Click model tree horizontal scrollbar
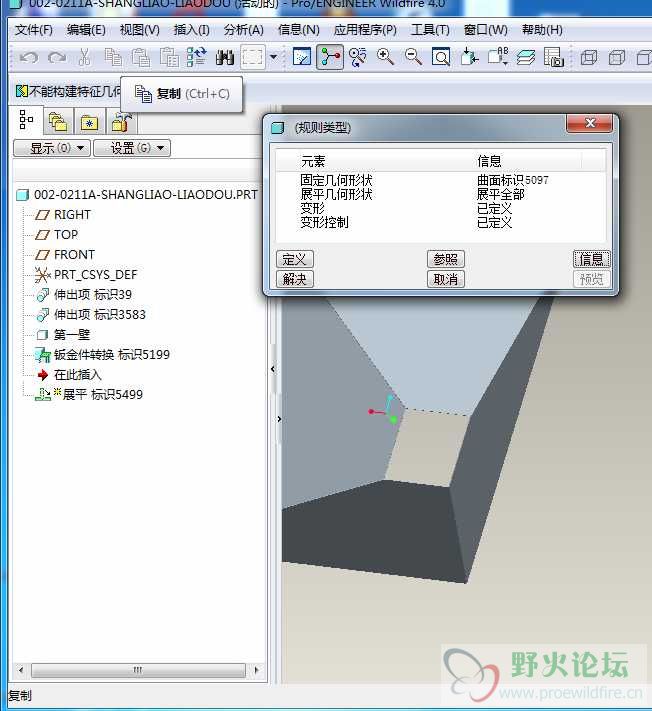The width and height of the screenshot is (652, 711). coord(138,670)
